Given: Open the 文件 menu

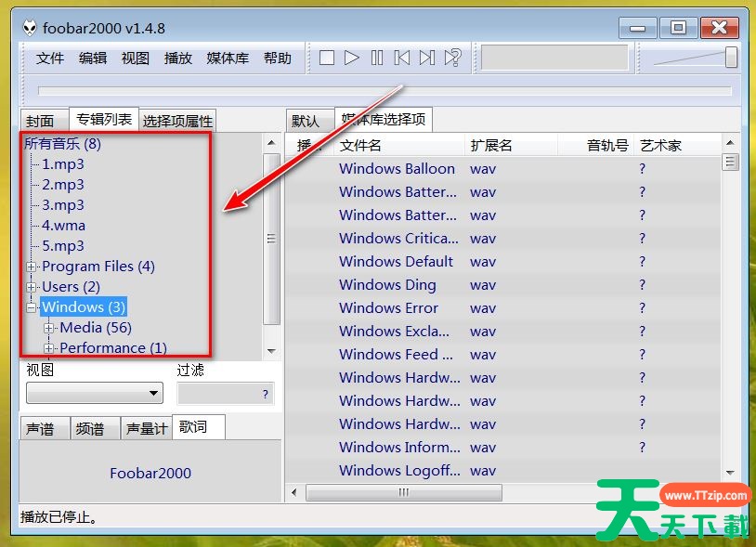Looking at the screenshot, I should (x=49, y=59).
